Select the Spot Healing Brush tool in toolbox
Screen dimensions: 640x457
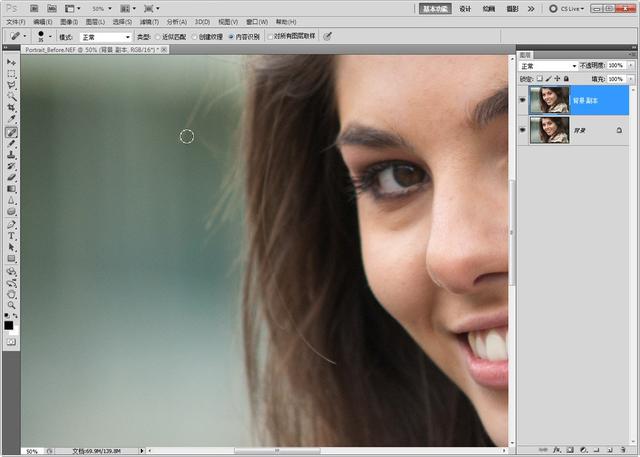pyautogui.click(x=11, y=132)
